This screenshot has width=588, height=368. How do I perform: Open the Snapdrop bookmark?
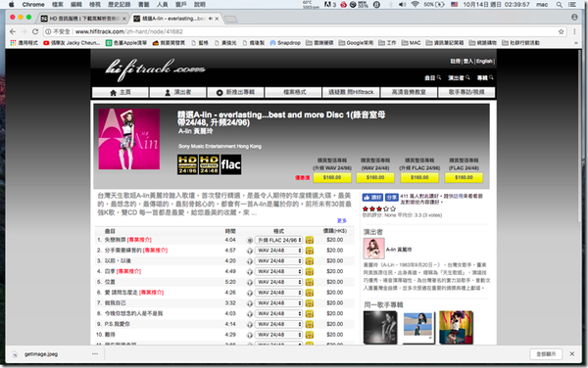[285, 43]
